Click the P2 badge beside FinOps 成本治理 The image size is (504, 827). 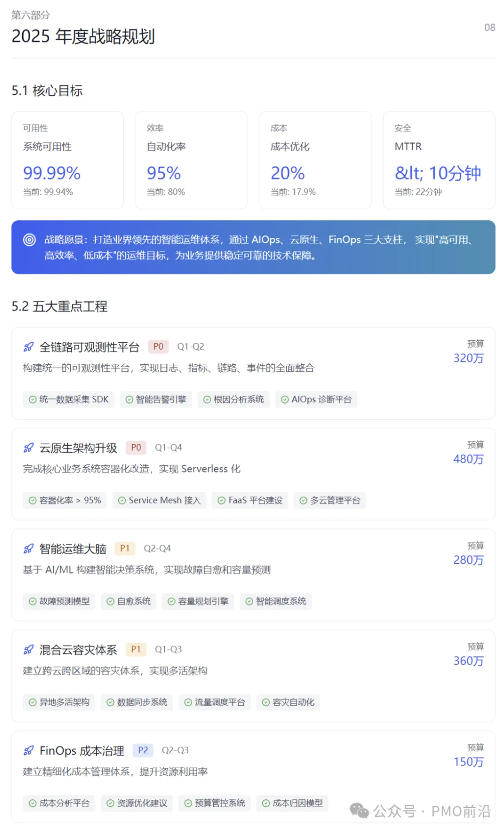143,750
